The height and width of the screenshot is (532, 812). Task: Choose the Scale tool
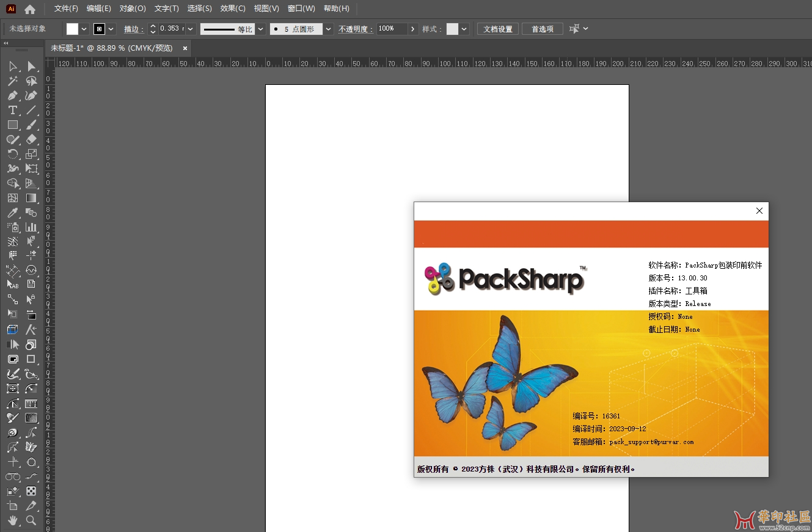tap(31, 154)
